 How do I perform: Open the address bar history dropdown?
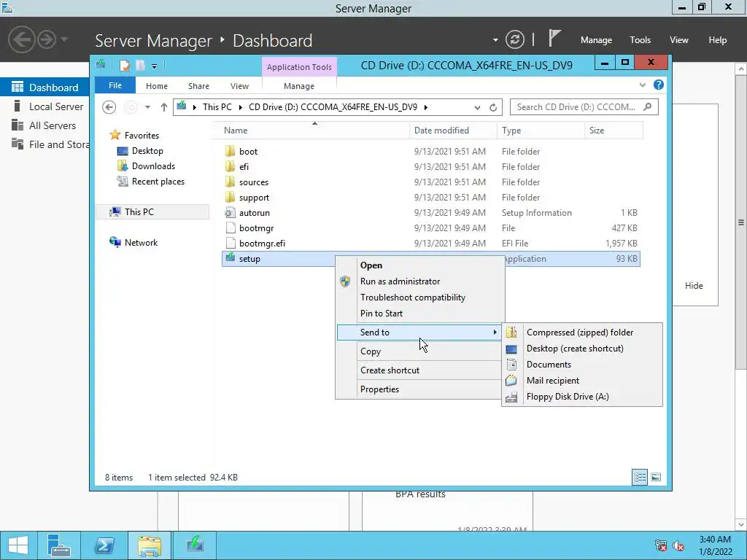click(477, 108)
